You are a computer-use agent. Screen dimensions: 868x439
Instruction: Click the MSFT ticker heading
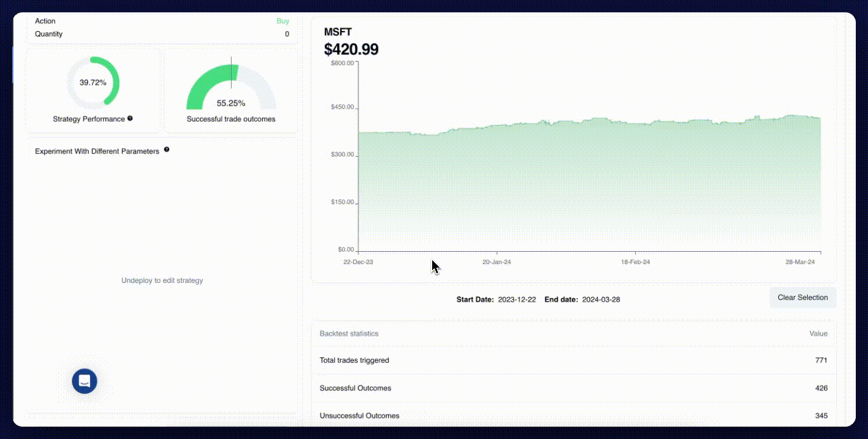click(x=338, y=32)
